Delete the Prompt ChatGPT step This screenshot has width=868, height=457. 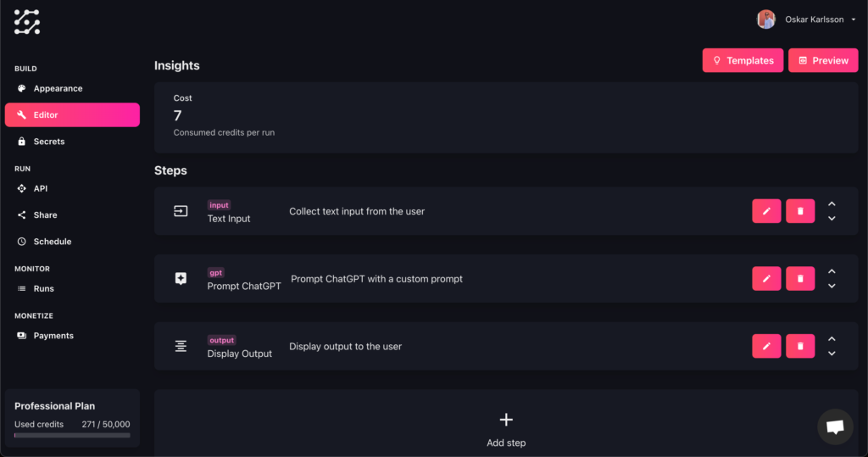[x=800, y=278]
